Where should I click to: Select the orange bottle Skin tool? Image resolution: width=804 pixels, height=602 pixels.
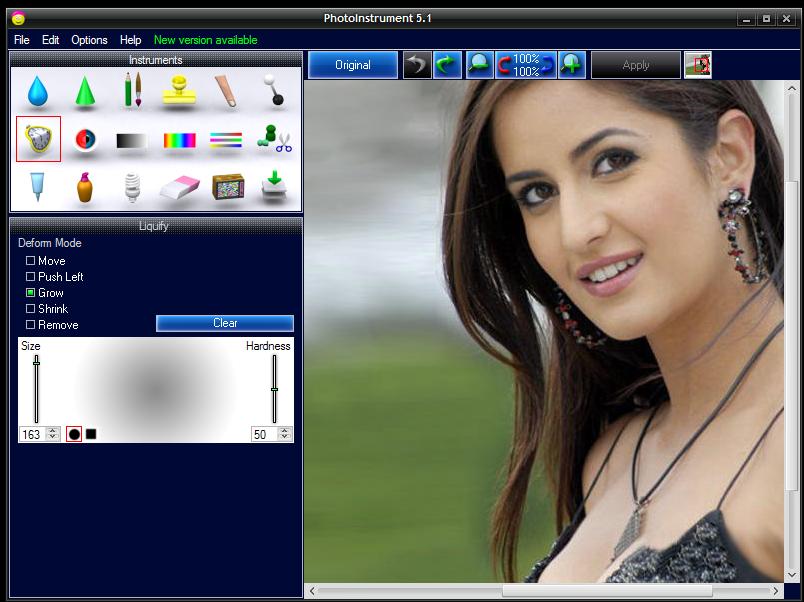tap(85, 187)
